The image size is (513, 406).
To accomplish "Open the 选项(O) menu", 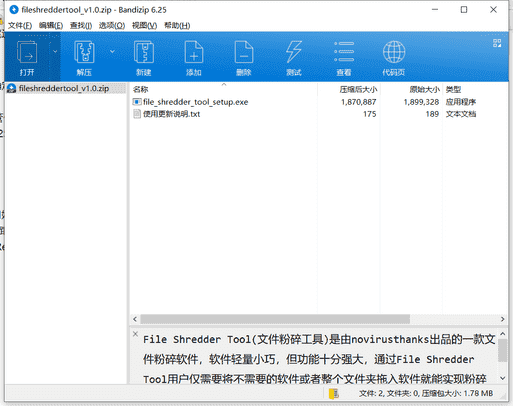I will click(112, 25).
